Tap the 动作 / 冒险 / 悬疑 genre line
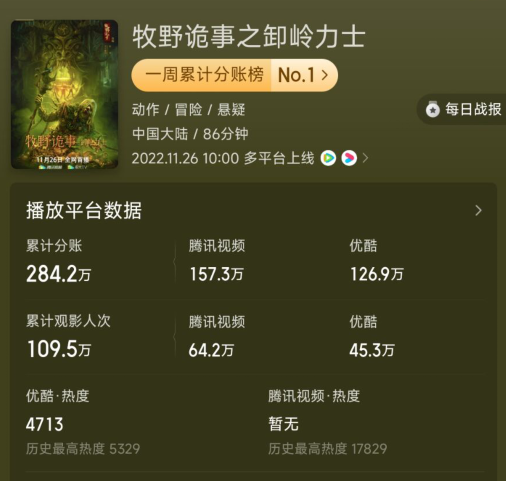 pos(189,110)
